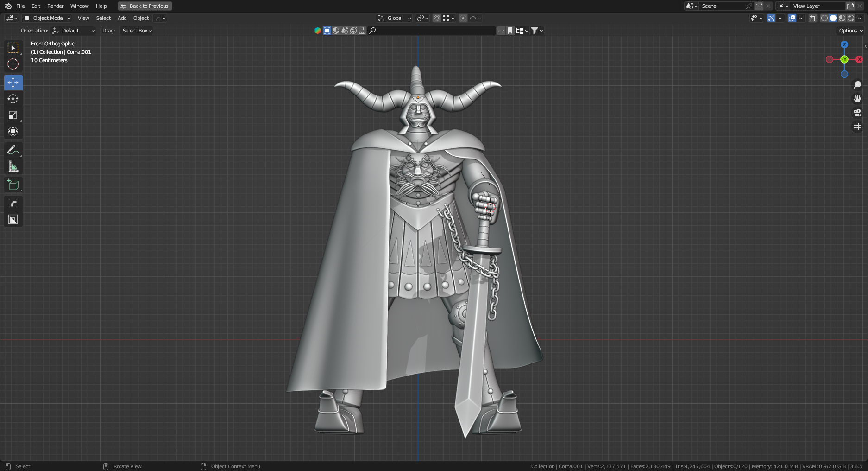Click the bookmark icon after the search field
The height and width of the screenshot is (471, 868).
pyautogui.click(x=510, y=31)
